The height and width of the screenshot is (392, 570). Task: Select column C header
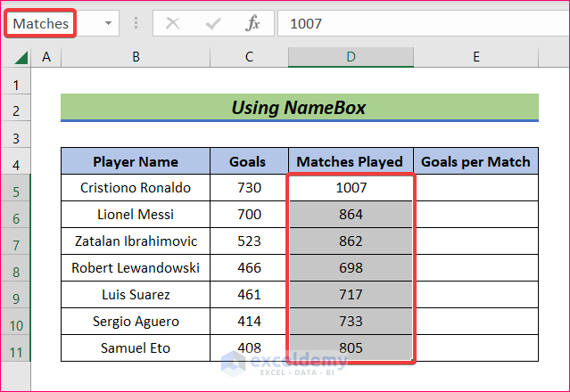tap(248, 57)
